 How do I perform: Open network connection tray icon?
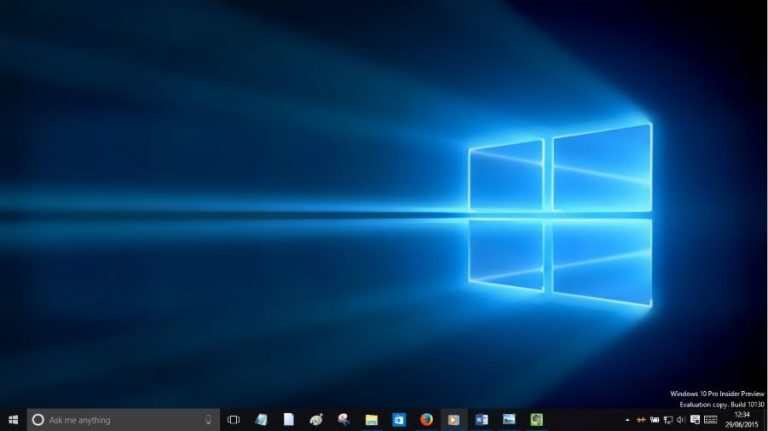click(x=668, y=420)
